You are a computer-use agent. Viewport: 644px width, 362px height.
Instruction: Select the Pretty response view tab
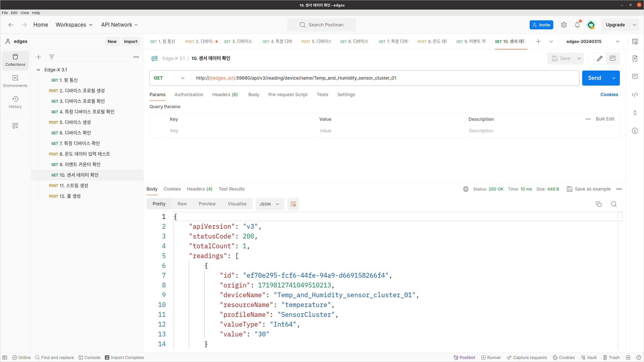pyautogui.click(x=159, y=204)
